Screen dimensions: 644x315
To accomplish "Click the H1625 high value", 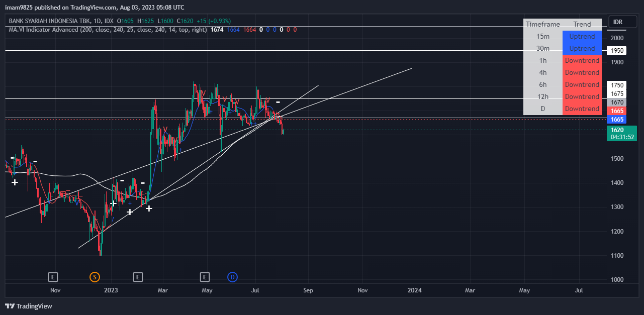I will tap(146, 22).
